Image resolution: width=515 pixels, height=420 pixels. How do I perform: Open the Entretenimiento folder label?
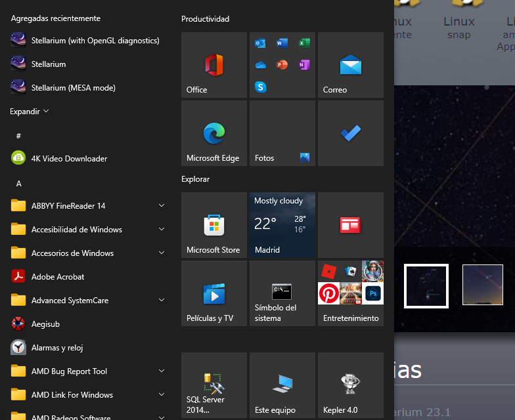(x=351, y=318)
